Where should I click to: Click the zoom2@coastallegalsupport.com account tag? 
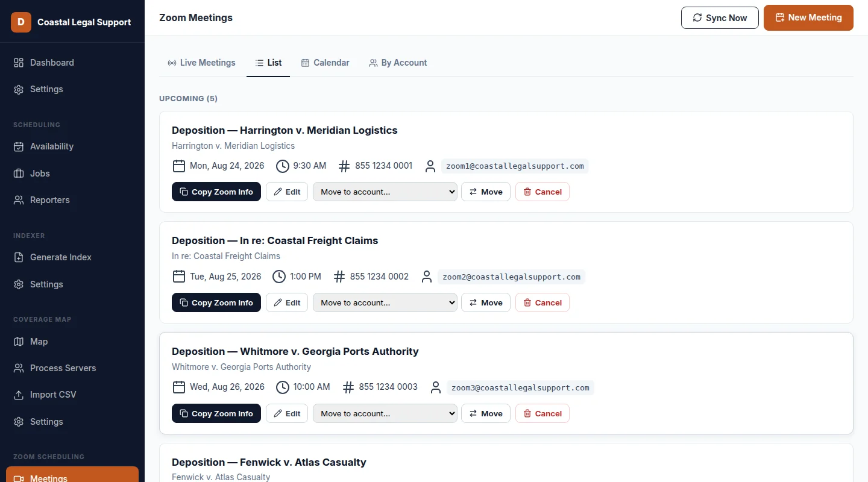(x=511, y=277)
